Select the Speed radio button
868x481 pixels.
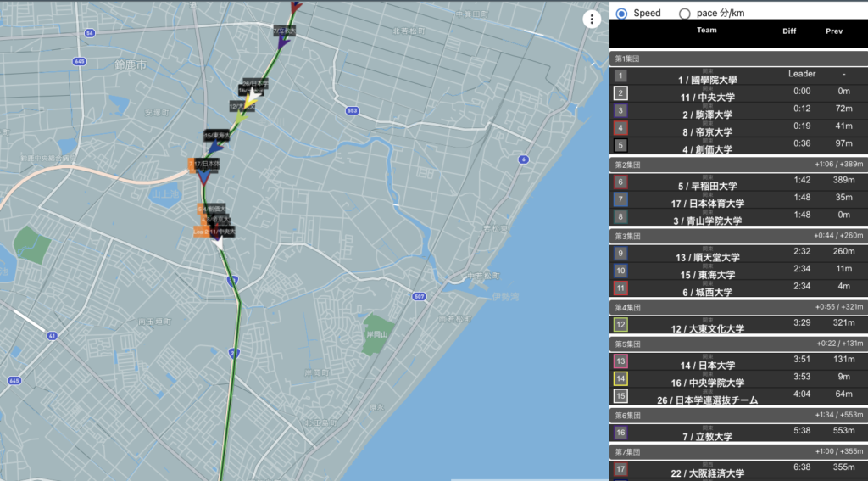[622, 13]
